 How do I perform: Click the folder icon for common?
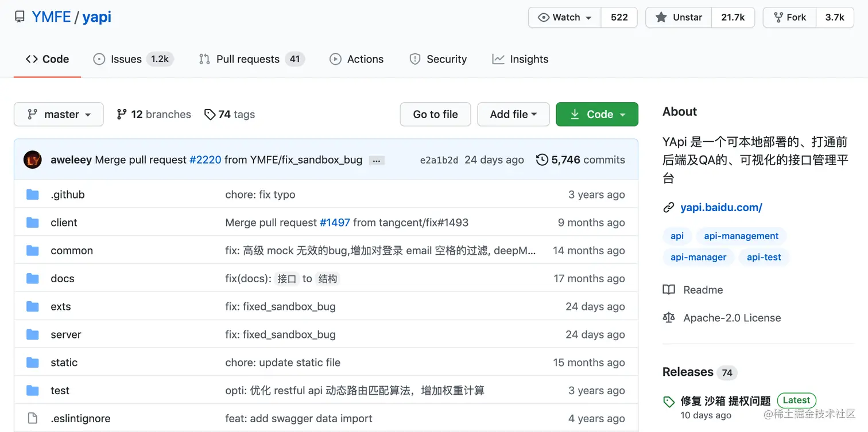[x=33, y=251]
